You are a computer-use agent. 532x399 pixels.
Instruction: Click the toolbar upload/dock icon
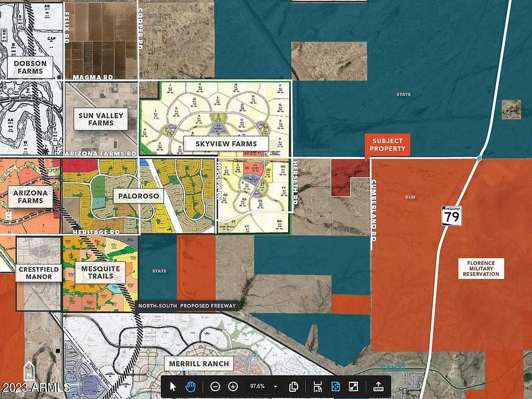click(x=377, y=386)
